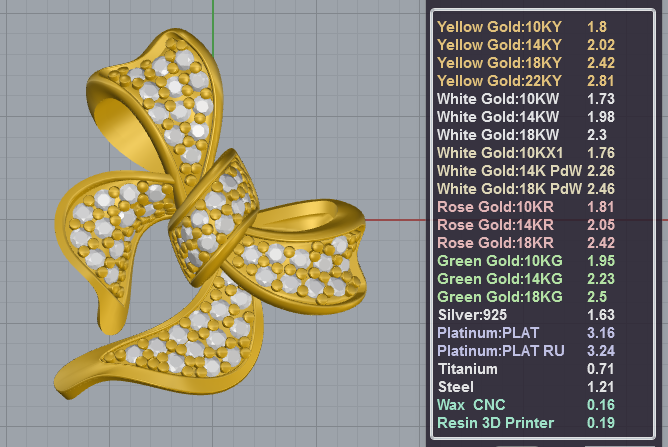The height and width of the screenshot is (447, 668).
Task: Click White Gold:14K PdW label
Action: pyautogui.click(x=510, y=171)
